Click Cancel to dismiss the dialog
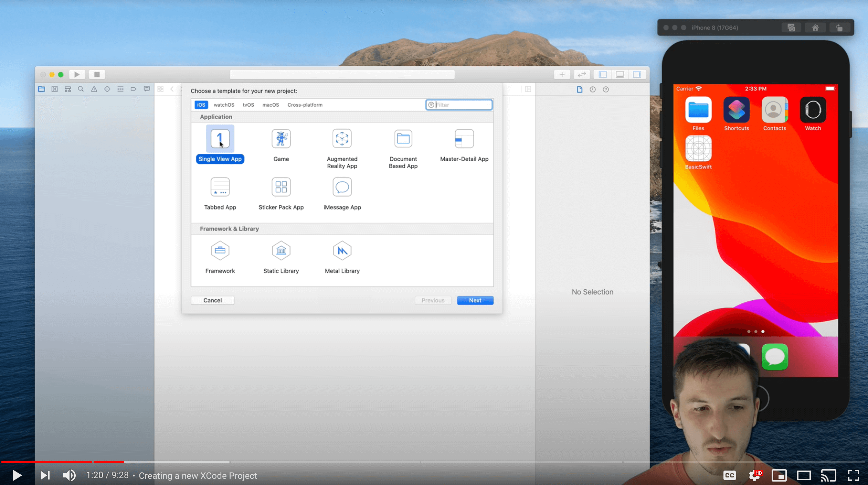Screen dimensions: 868x485 click(212, 300)
